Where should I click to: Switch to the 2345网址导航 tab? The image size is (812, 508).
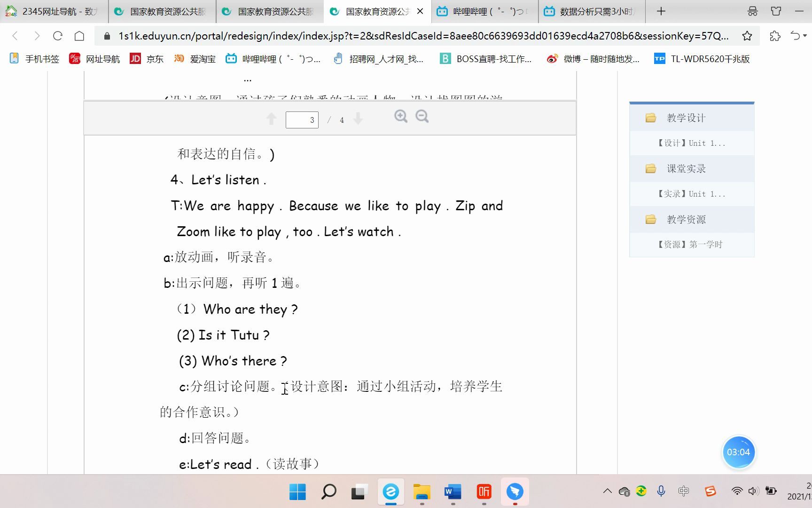(54, 11)
